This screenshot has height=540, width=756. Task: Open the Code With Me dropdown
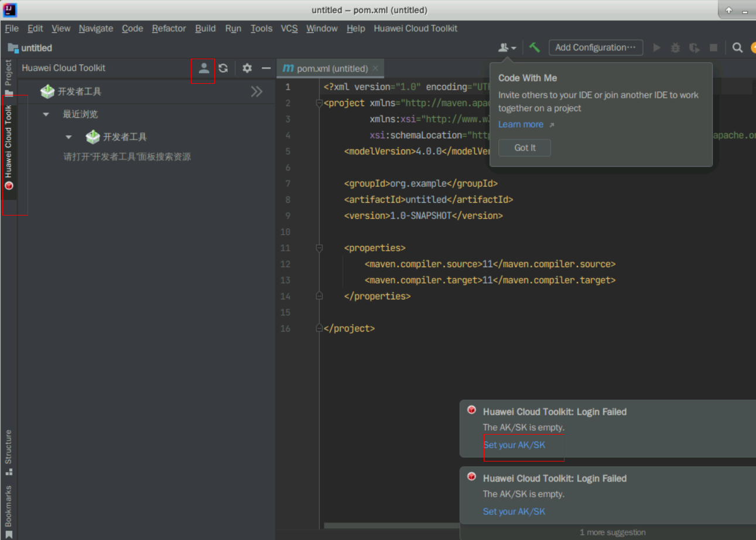pos(507,47)
